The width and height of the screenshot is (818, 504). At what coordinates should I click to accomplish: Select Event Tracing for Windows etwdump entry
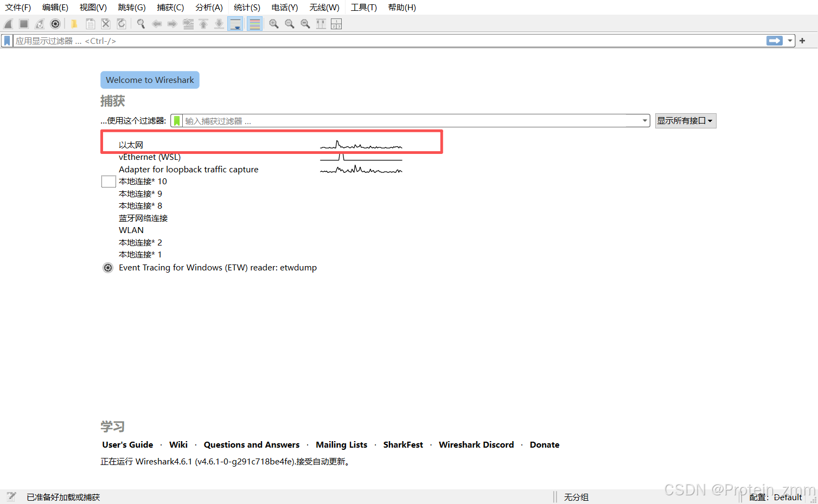[x=218, y=268]
